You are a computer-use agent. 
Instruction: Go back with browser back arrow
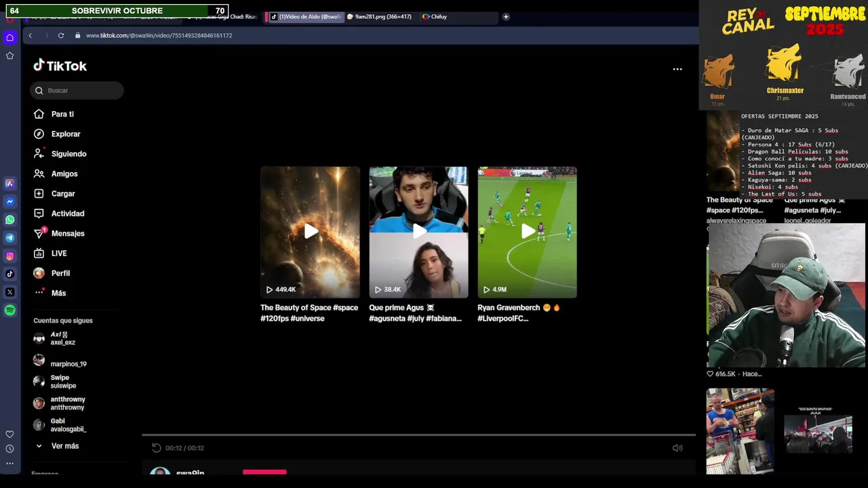[30, 35]
